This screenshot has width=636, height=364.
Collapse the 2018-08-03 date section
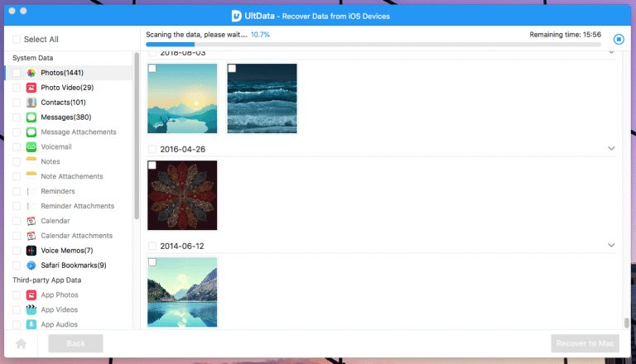click(x=611, y=53)
